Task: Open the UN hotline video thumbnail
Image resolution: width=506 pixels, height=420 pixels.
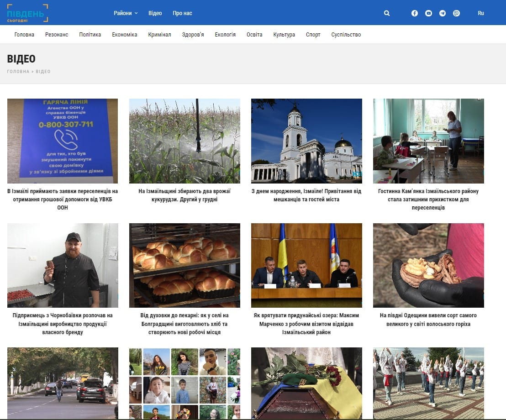Action: click(x=63, y=141)
